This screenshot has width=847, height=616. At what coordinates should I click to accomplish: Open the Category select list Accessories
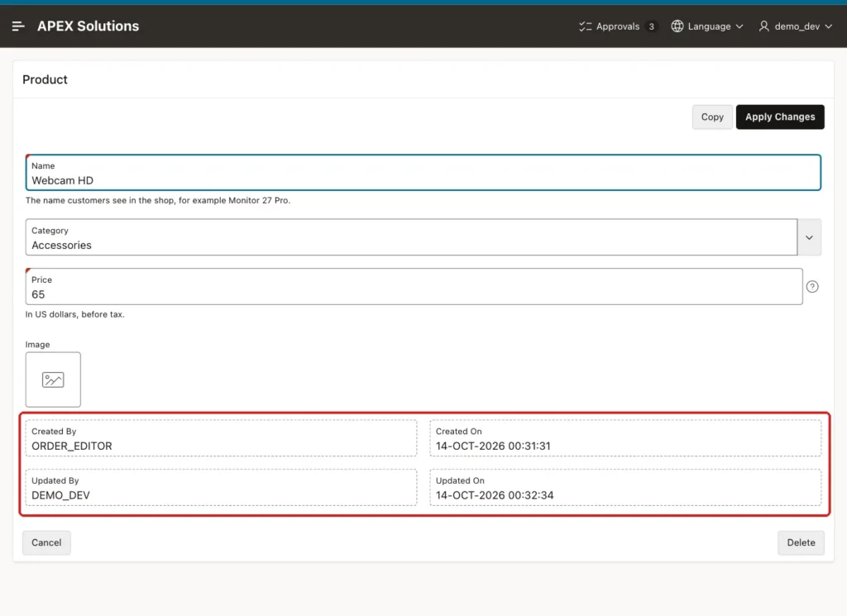pos(411,237)
